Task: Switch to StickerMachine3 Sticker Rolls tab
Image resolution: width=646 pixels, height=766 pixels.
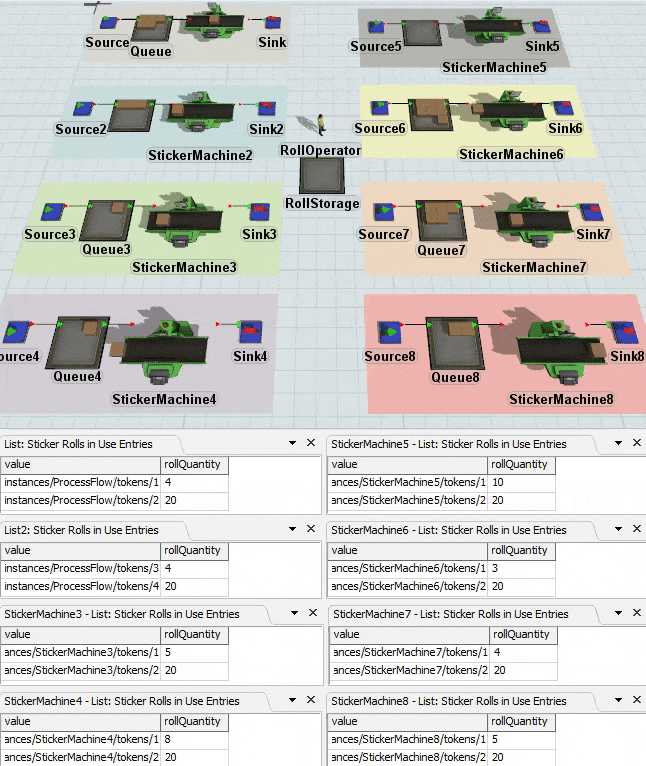Action: [x=122, y=614]
